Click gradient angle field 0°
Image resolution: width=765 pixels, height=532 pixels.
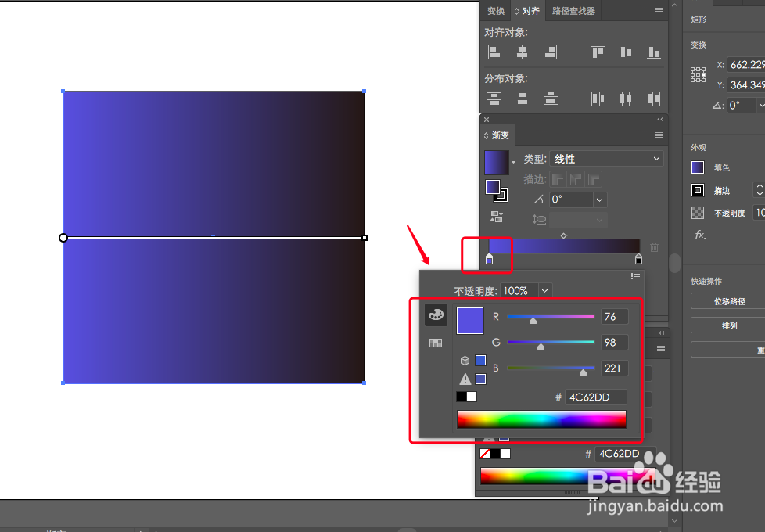pyautogui.click(x=571, y=199)
